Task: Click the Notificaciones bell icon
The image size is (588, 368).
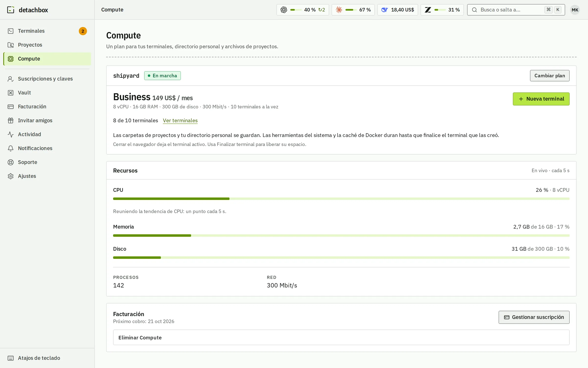Action: pos(11,148)
